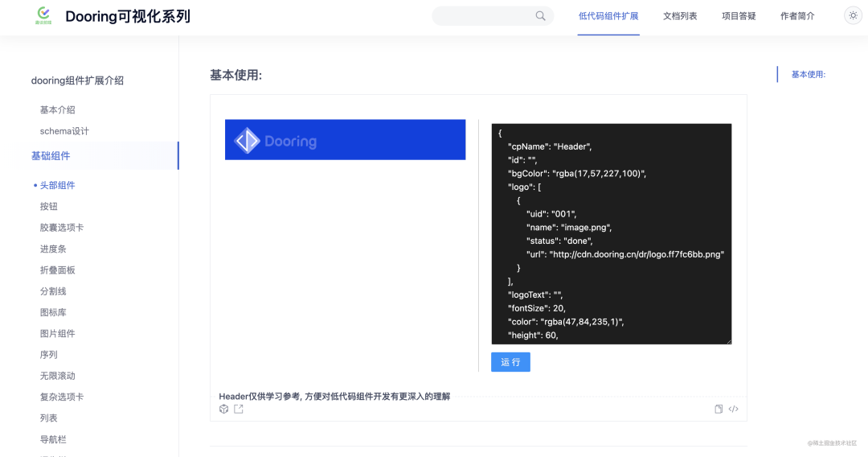
Task: Open 图标库 in sidebar
Action: [x=53, y=312]
